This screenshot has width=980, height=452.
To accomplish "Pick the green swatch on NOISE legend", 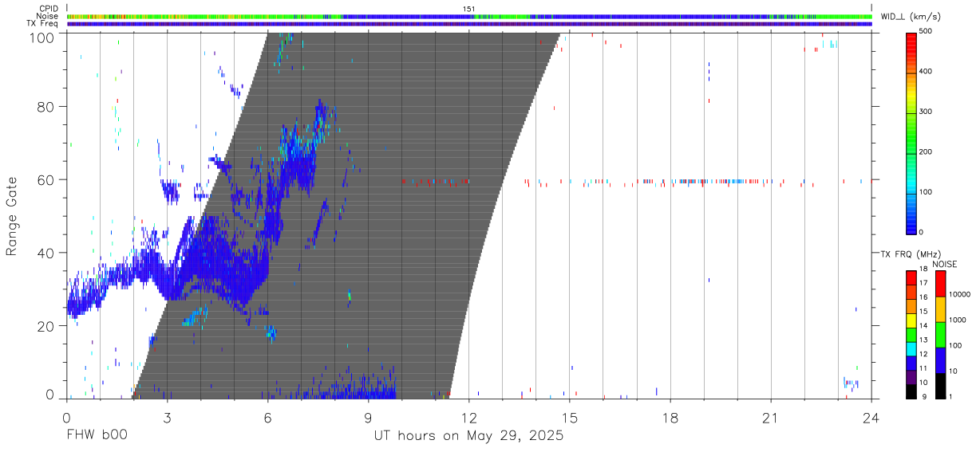I will pyautogui.click(x=940, y=335).
